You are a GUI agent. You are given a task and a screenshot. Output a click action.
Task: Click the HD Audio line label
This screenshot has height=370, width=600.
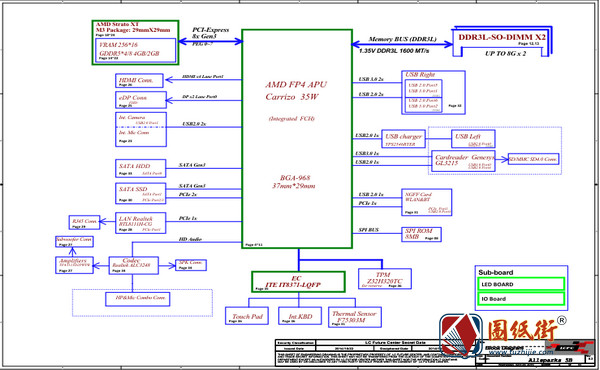tap(190, 240)
